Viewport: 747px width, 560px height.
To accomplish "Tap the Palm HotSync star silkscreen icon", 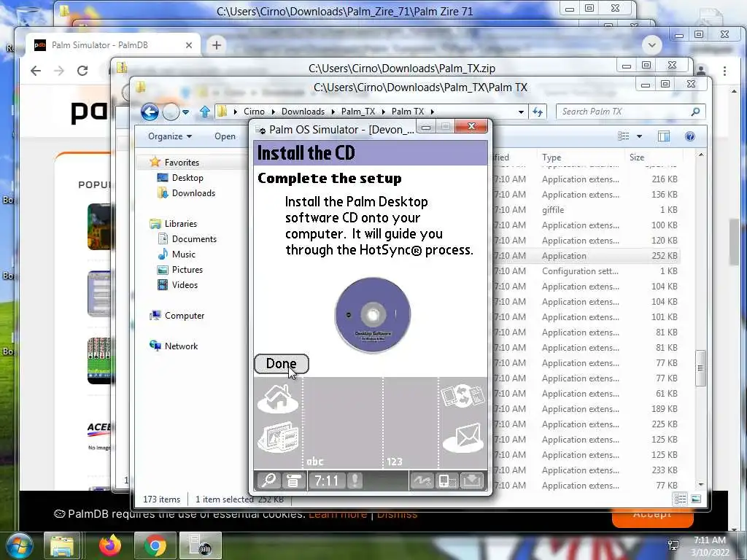I will (463, 396).
